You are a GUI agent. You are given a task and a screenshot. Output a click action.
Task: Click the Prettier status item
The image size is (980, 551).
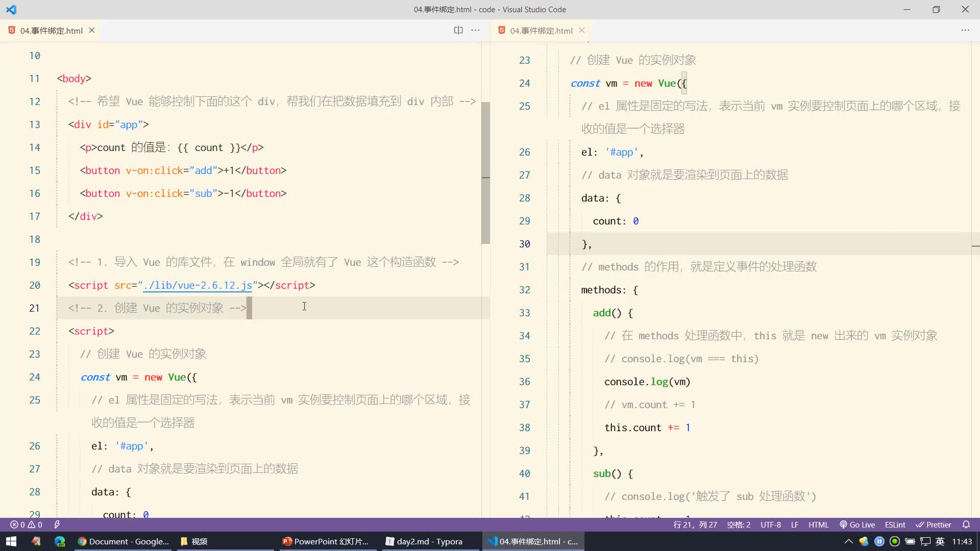point(934,524)
